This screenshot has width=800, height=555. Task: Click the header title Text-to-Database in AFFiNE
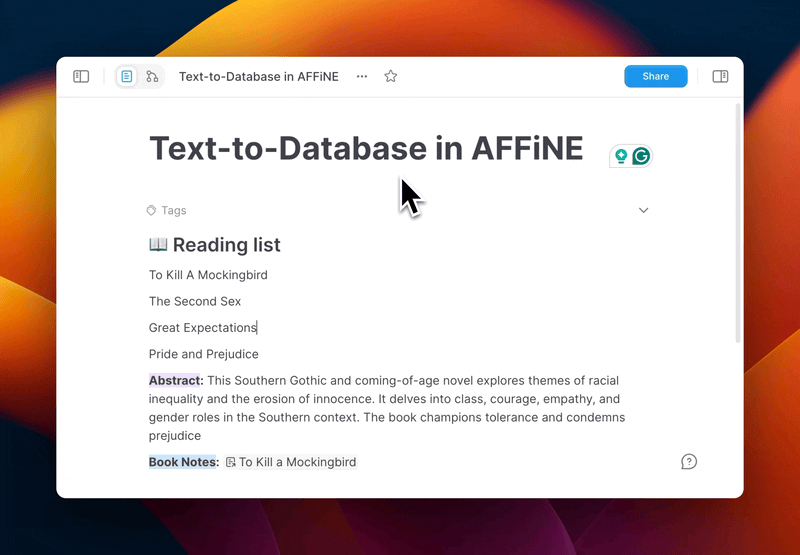coord(259,77)
